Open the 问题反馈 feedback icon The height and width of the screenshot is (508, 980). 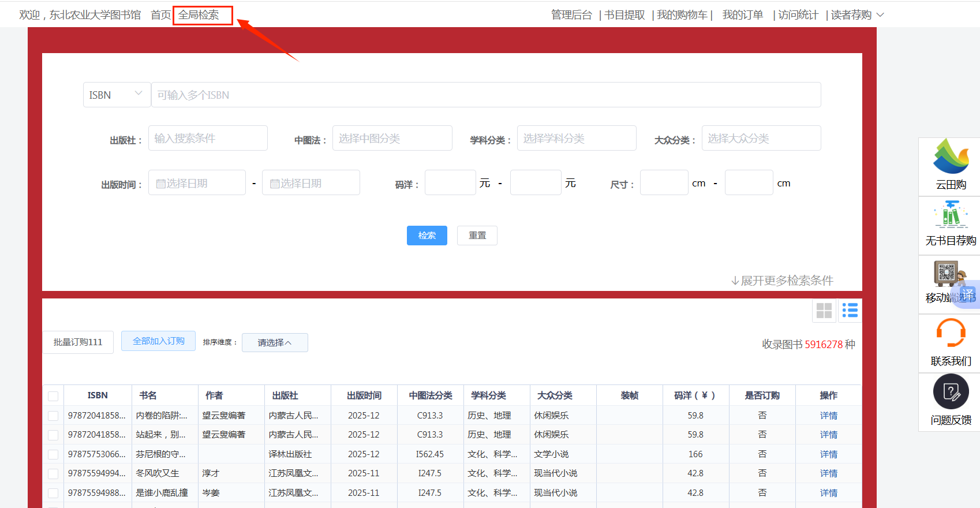click(951, 392)
